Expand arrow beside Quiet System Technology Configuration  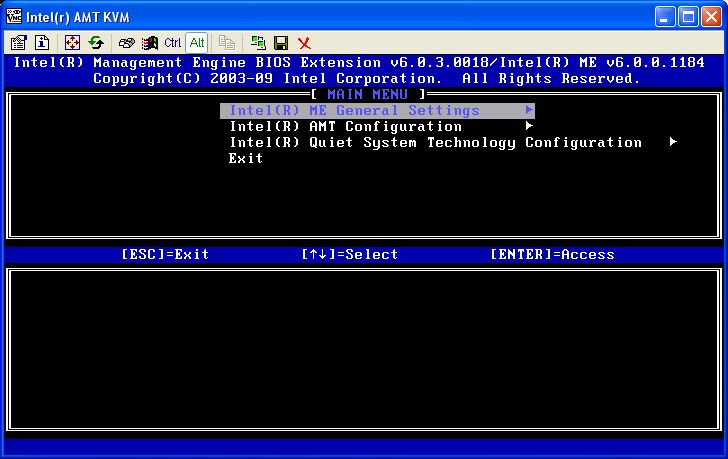[x=673, y=143]
